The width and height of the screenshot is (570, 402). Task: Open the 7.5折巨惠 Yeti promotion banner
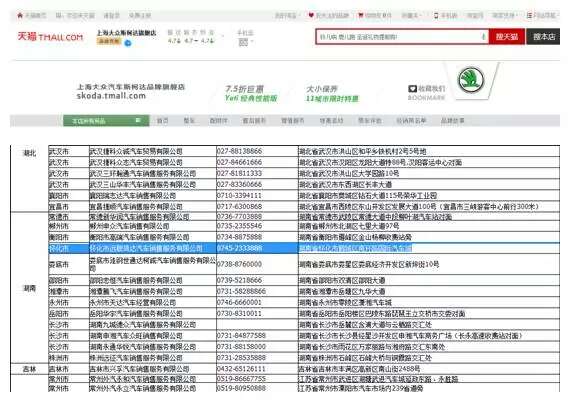[x=251, y=93]
